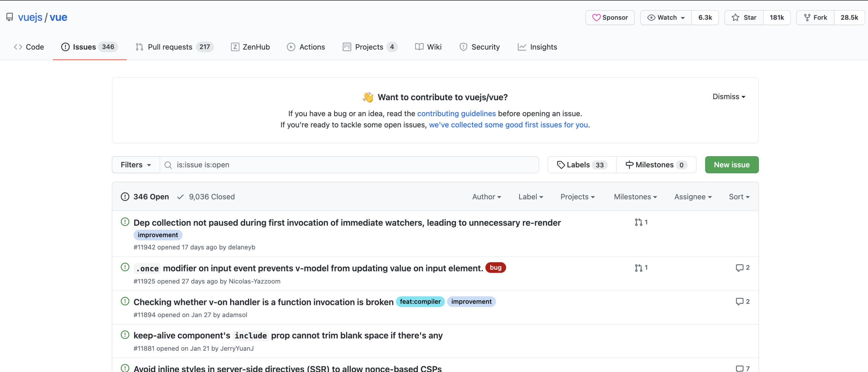This screenshot has height=372, width=868.
Task: Go to the Actions tab
Action: 306,47
